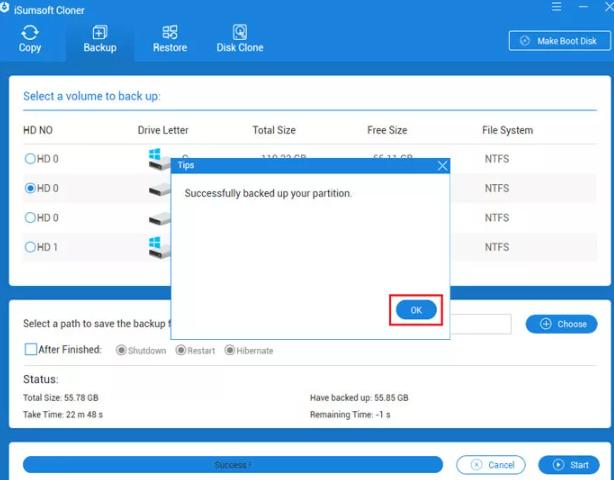
Task: Open the Restore tab
Action: pyautogui.click(x=170, y=39)
